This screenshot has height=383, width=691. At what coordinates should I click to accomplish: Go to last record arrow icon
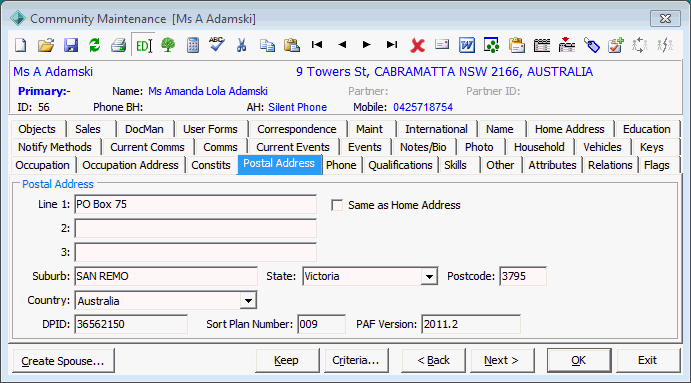click(391, 45)
